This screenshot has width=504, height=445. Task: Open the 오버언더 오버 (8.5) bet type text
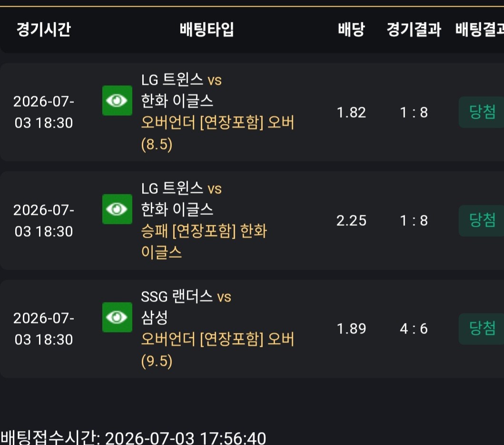[x=217, y=133]
